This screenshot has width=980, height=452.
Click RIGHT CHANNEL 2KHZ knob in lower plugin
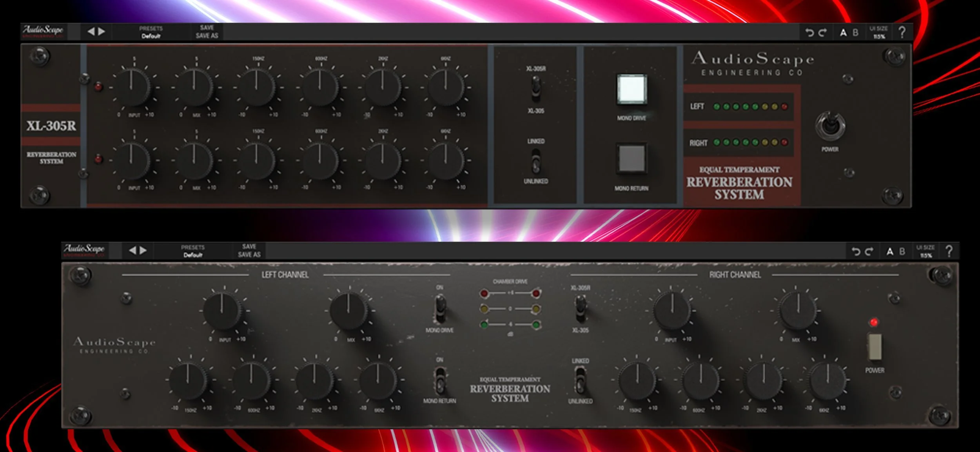(764, 380)
